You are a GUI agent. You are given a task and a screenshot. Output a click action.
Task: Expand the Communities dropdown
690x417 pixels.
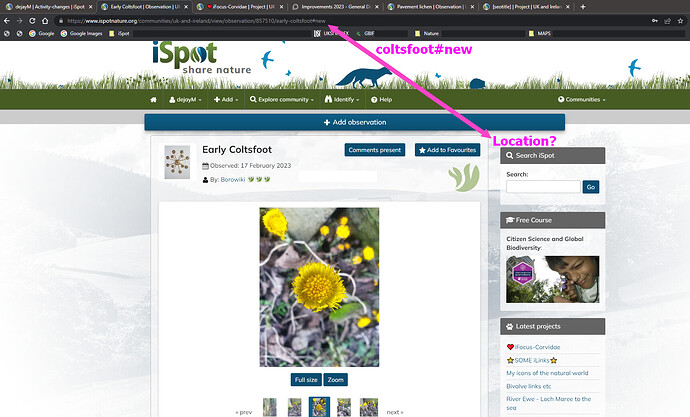(x=582, y=100)
